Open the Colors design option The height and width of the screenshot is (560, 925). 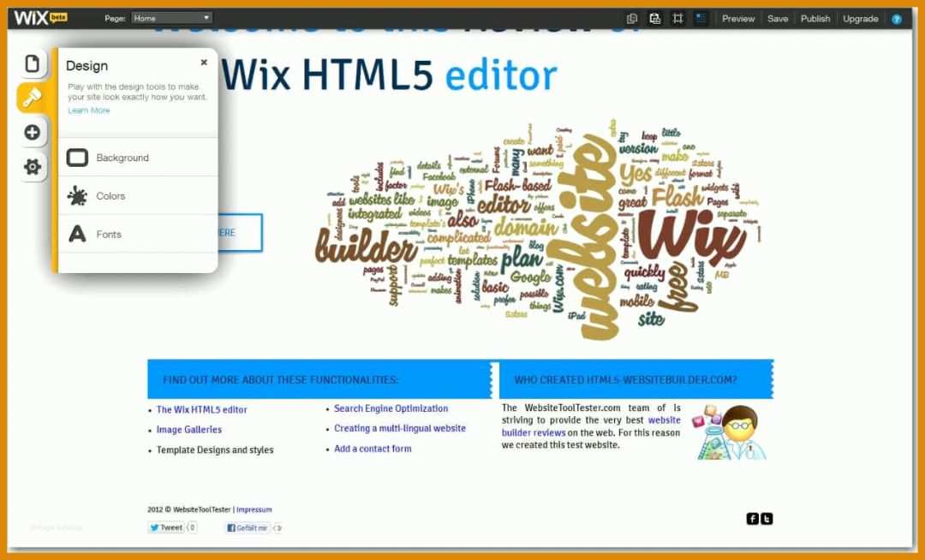tap(138, 196)
